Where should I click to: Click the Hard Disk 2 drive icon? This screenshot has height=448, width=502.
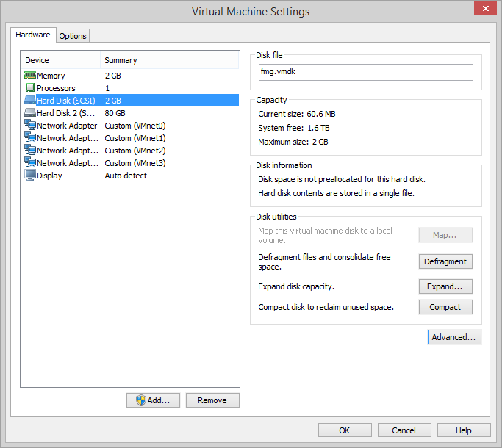[x=30, y=113]
